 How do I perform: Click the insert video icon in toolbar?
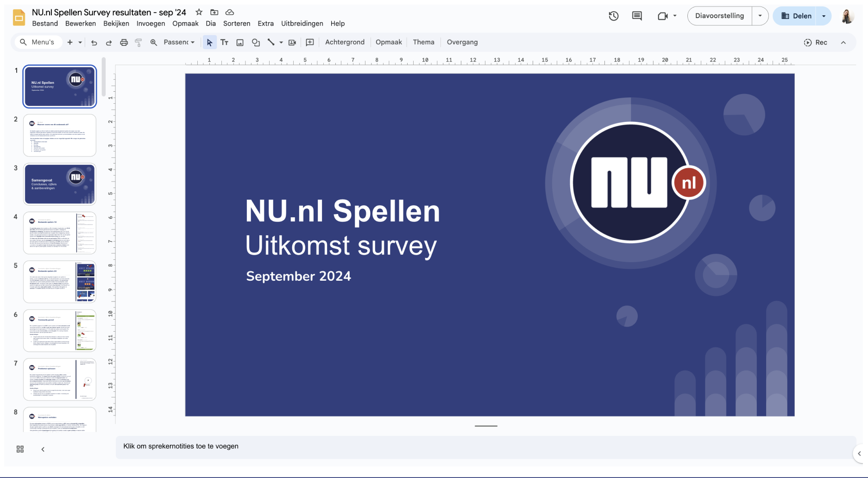click(292, 42)
